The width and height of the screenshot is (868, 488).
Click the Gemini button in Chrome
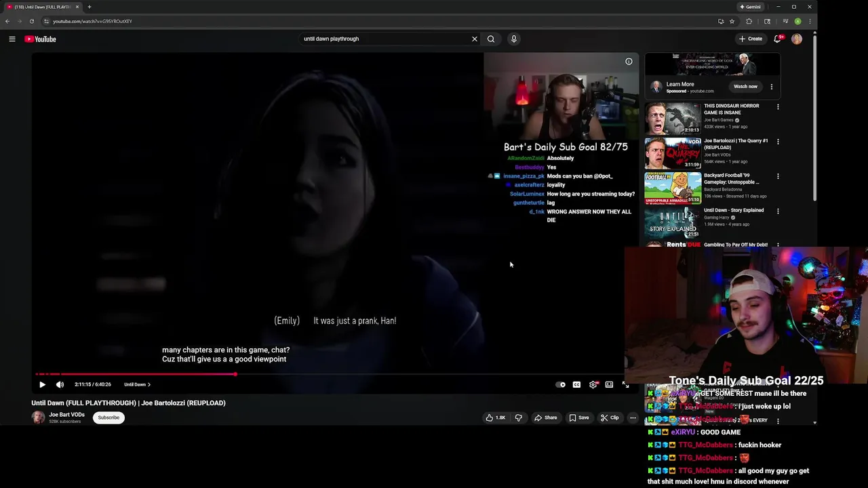click(751, 7)
